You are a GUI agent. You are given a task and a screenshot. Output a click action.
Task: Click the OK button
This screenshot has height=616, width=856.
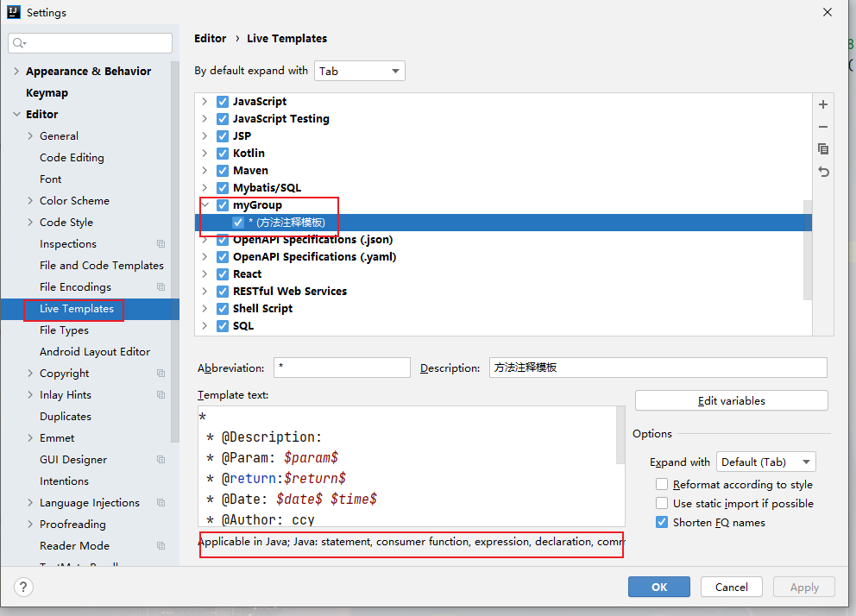click(x=659, y=587)
